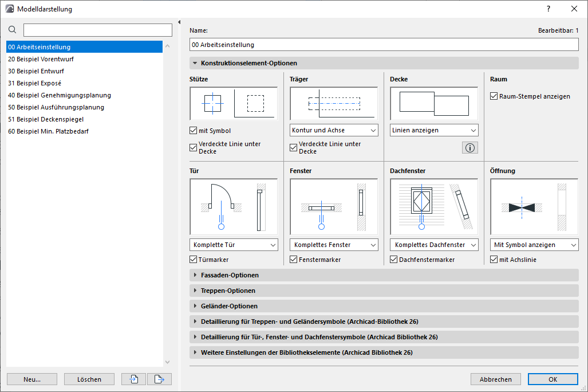The height and width of the screenshot is (392, 588).
Task: Click the Dachfenster skylight preview image
Action: click(433, 205)
